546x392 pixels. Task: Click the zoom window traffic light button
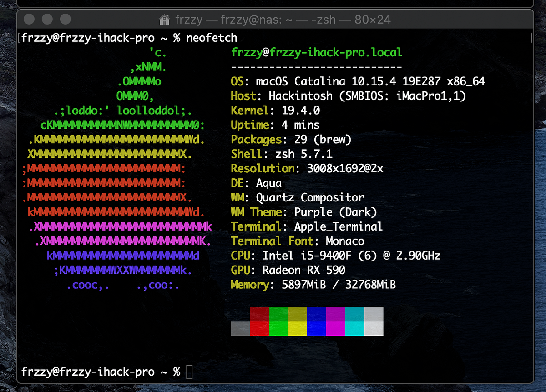tap(66, 19)
